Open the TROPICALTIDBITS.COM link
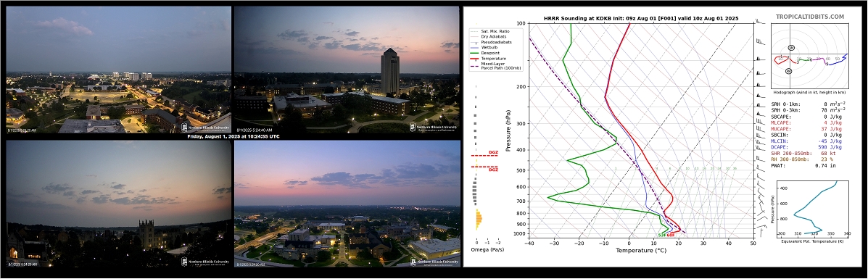Screen dimensions: 868x279 [x=817, y=17]
